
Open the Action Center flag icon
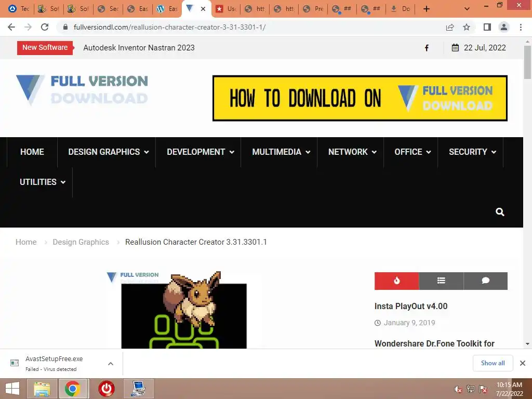tap(483, 389)
